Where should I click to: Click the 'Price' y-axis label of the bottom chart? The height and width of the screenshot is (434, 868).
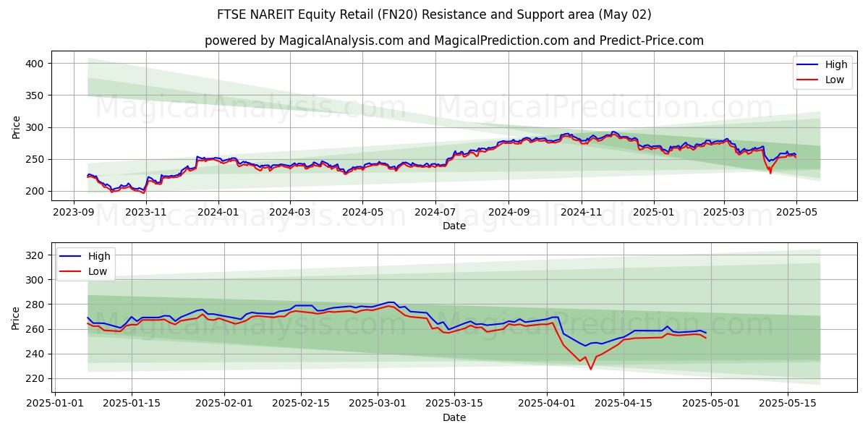[16, 318]
